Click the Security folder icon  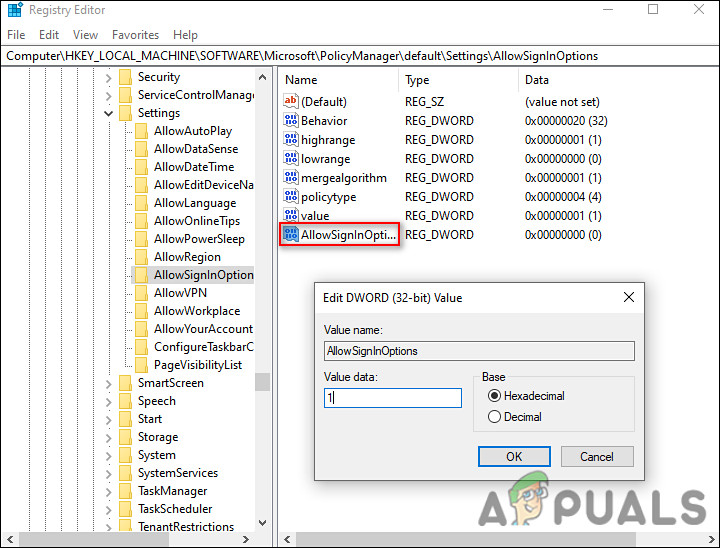tap(125, 77)
